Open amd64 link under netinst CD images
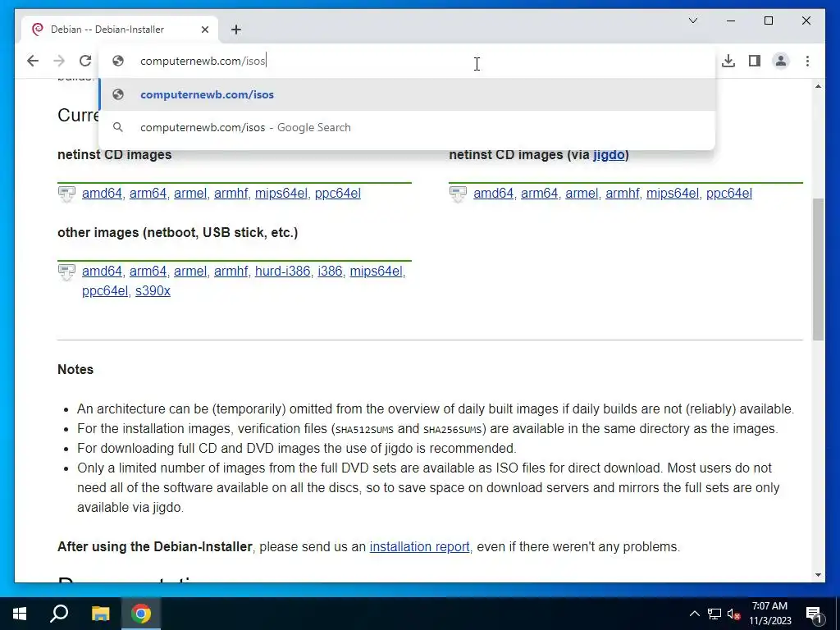This screenshot has height=630, width=840. (x=102, y=194)
